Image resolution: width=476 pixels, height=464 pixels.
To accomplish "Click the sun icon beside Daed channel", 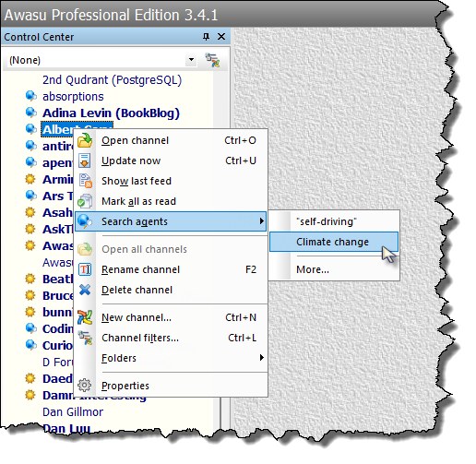I will (x=30, y=378).
